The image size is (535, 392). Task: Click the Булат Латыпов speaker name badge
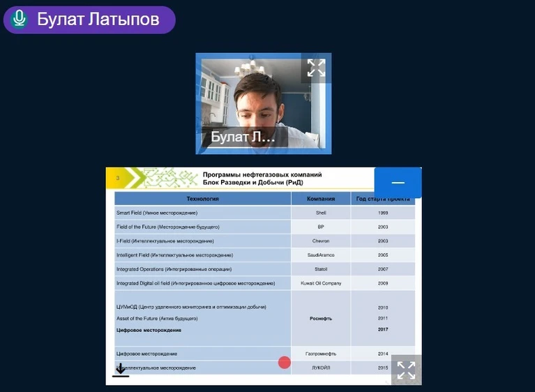point(89,20)
